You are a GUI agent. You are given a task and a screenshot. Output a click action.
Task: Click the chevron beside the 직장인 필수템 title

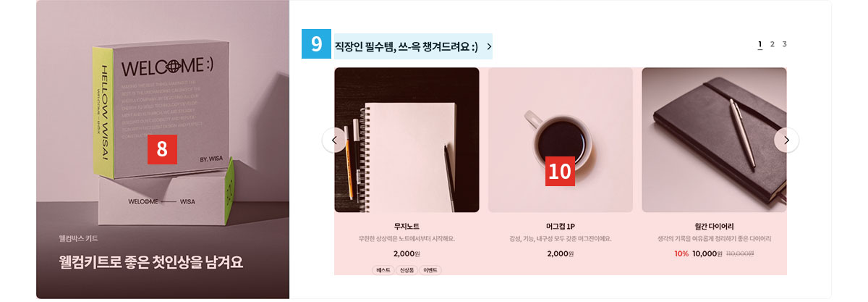tap(490, 46)
